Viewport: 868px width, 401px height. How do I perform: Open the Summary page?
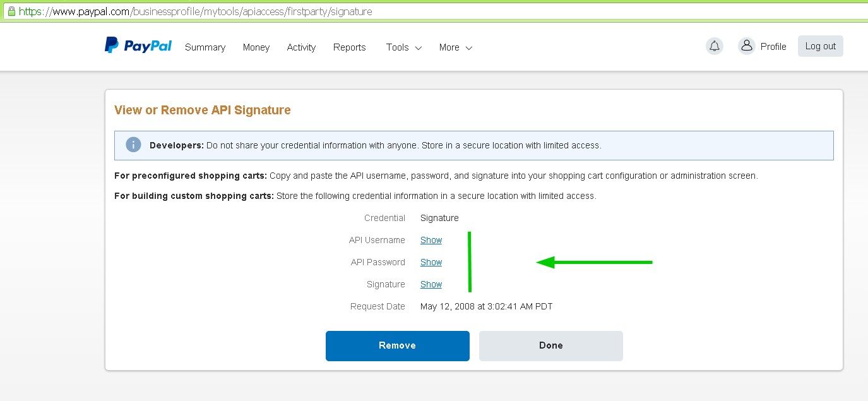tap(205, 47)
